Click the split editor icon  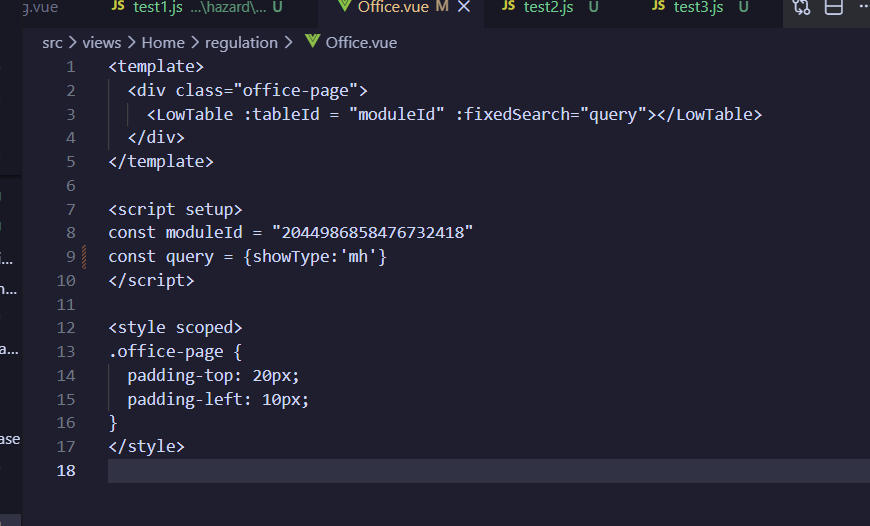pos(833,7)
